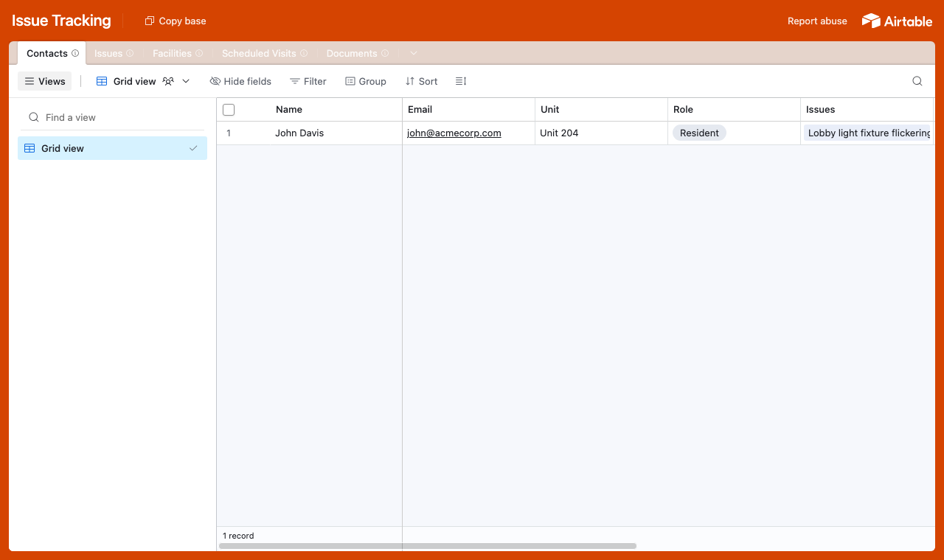
Task: Open the Filter options
Action: point(308,81)
